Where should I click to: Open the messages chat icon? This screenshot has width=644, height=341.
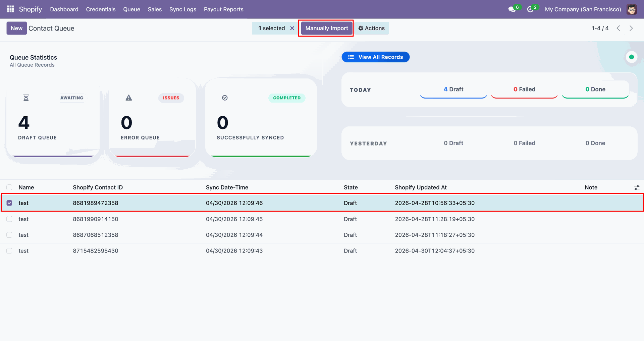[512, 9]
